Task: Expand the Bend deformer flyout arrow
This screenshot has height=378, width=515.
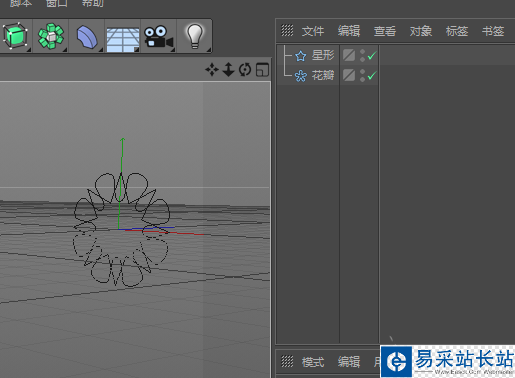Action: pyautogui.click(x=101, y=50)
